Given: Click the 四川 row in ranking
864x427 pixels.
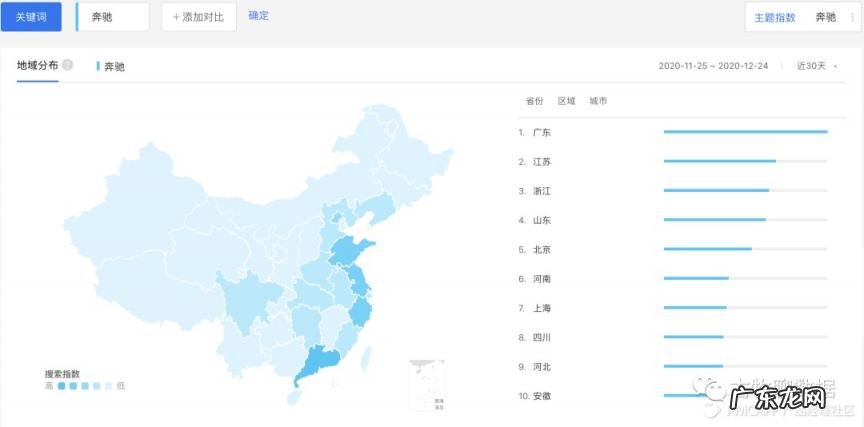Looking at the screenshot, I should (673, 337).
